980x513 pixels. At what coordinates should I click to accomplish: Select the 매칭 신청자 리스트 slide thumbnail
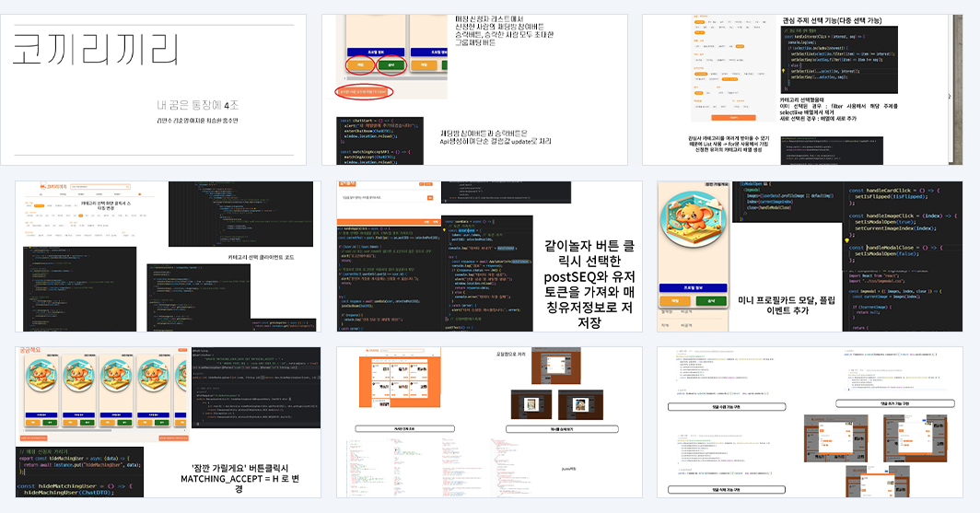coord(474,90)
